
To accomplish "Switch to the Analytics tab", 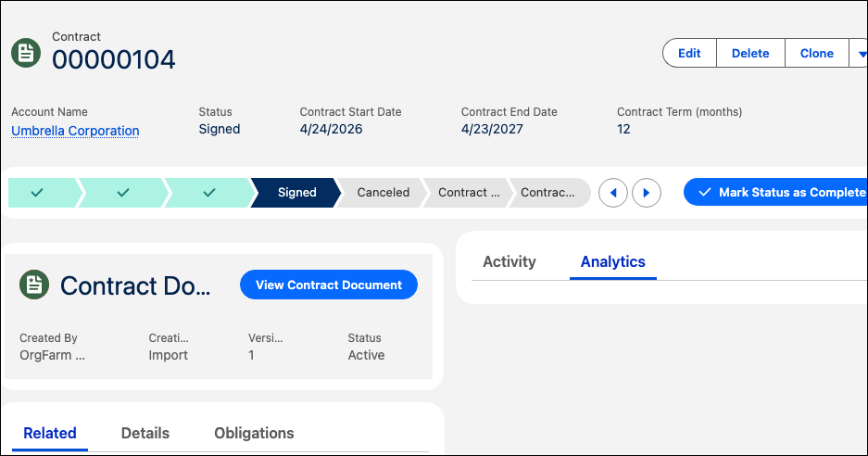I will tap(613, 261).
